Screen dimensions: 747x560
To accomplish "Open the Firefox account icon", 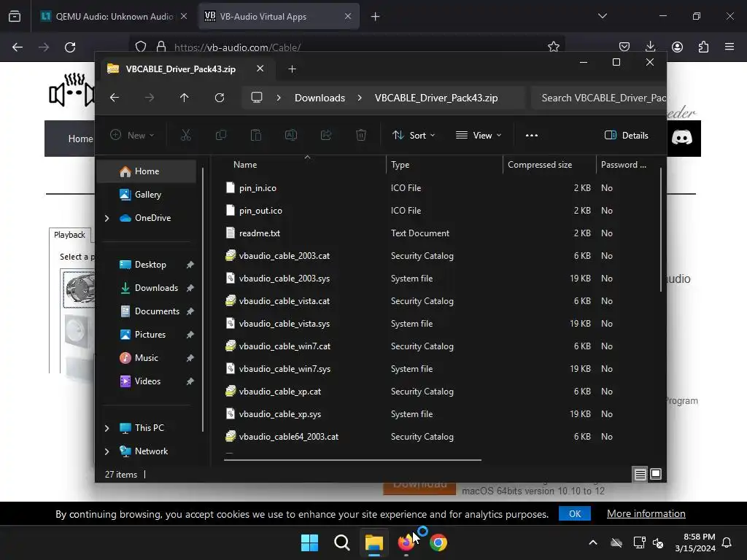I will pyautogui.click(x=677, y=47).
